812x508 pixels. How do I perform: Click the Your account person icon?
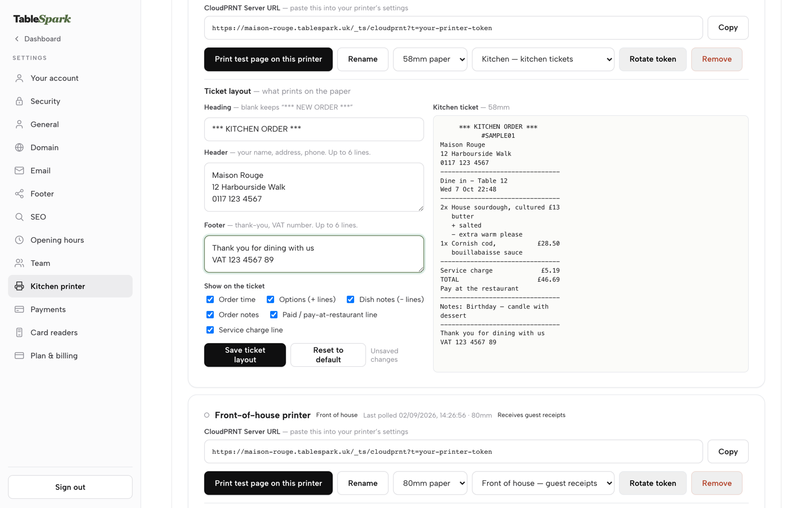coord(19,78)
